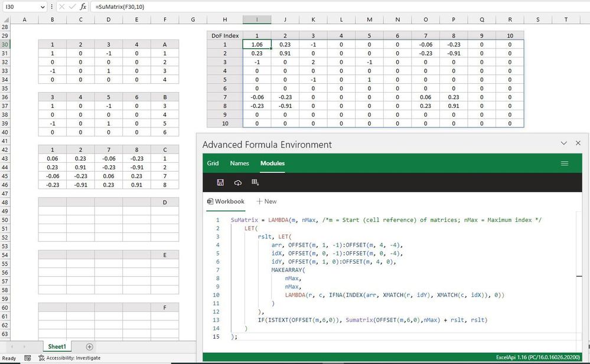590x364 pixels.
Task: Click code line 7 MAKEARRAY(
Action: tap(289, 270)
